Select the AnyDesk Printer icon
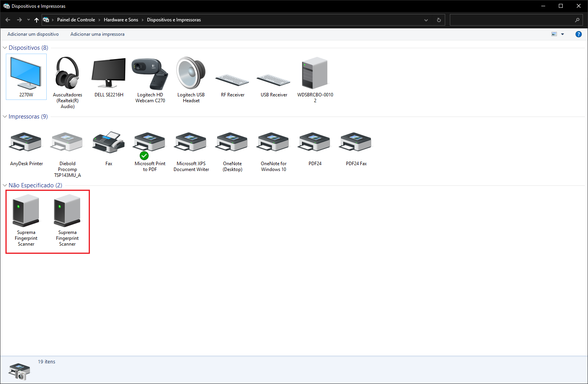588x384 pixels. click(x=26, y=143)
